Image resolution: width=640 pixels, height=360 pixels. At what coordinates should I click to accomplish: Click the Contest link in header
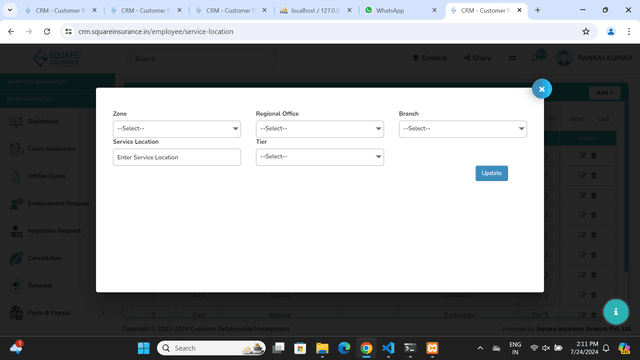coord(429,58)
